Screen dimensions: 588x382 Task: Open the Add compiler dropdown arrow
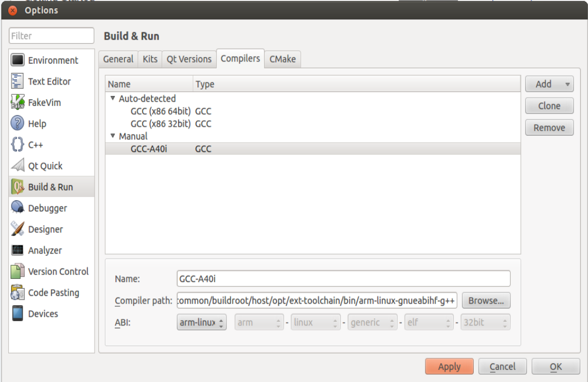567,85
